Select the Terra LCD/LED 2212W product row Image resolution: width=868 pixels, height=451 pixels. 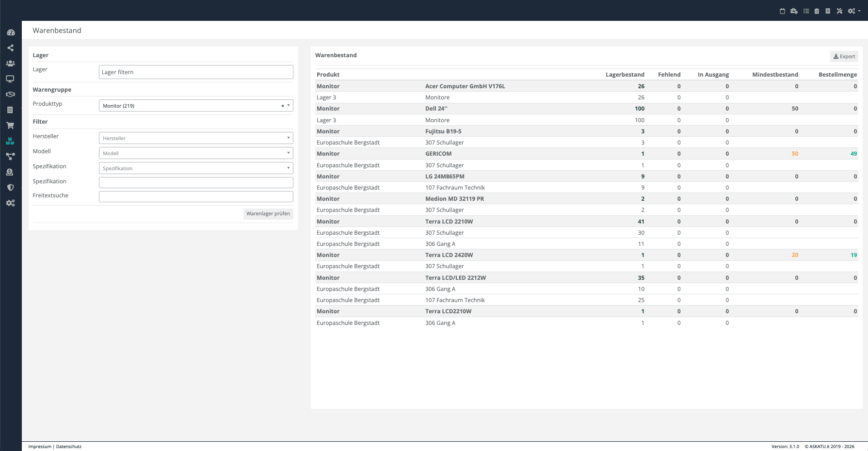coord(587,278)
